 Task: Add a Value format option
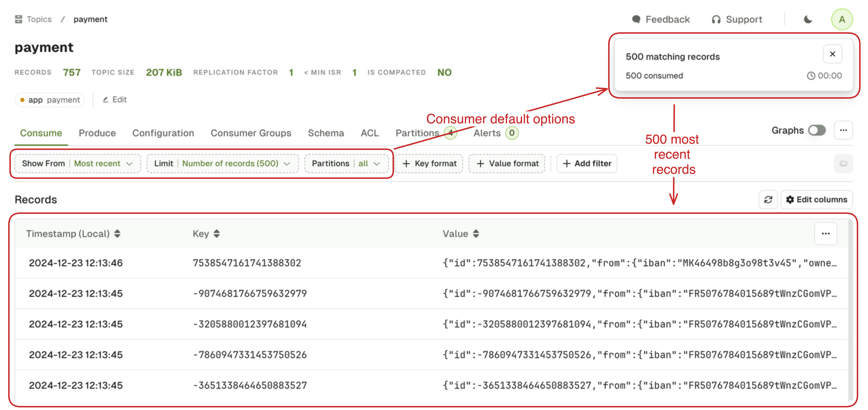click(x=507, y=164)
